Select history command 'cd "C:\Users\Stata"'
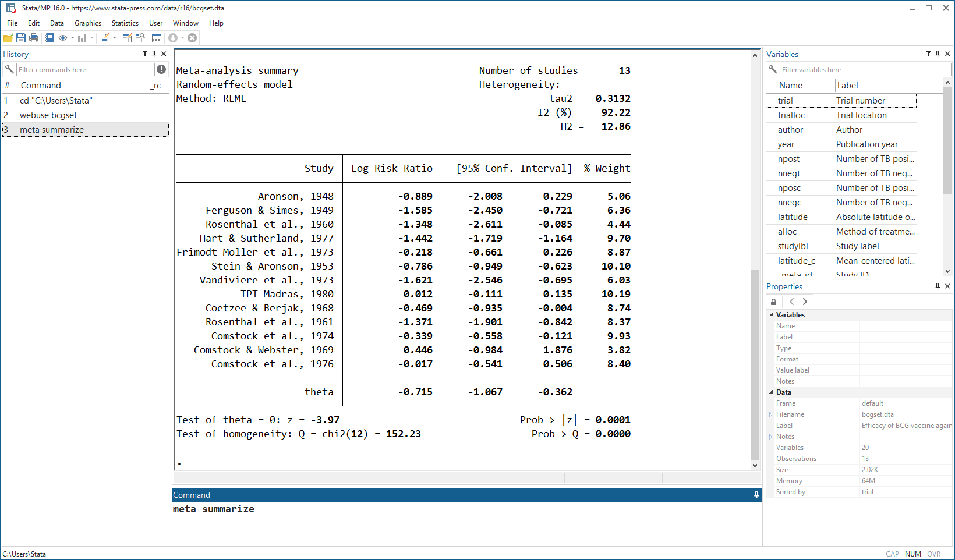This screenshot has width=955, height=560. (x=86, y=101)
